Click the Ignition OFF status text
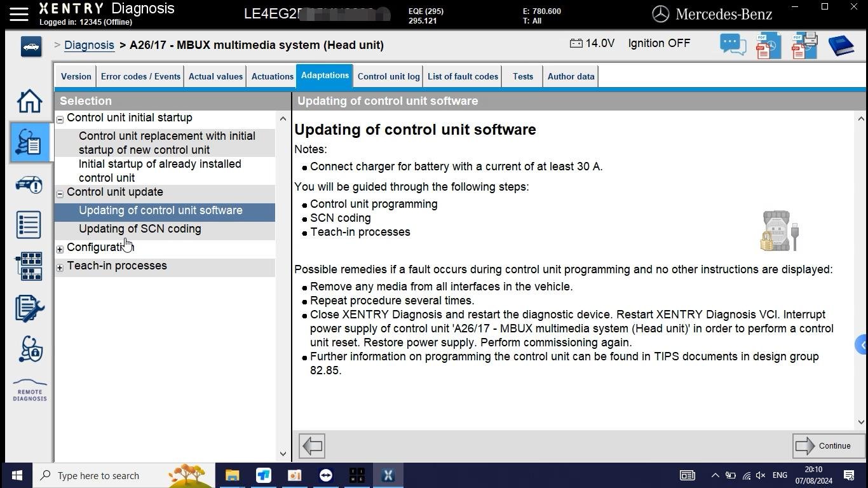Image resolution: width=868 pixels, height=488 pixels. (659, 43)
